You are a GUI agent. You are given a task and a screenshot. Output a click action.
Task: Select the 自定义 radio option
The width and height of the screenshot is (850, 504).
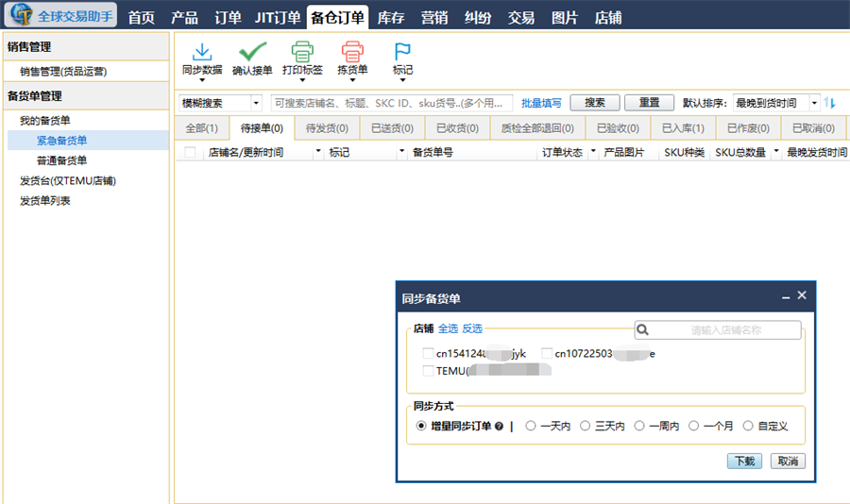[748, 426]
